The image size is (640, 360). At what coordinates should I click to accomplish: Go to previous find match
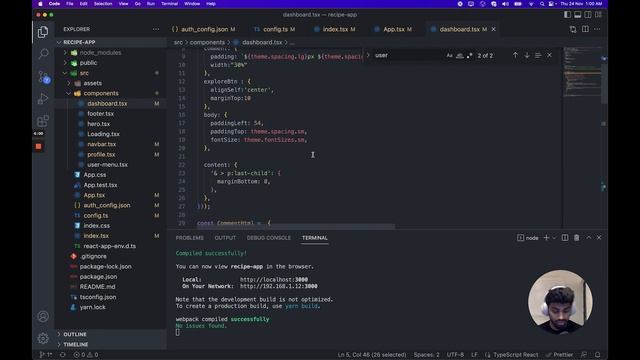pos(515,56)
